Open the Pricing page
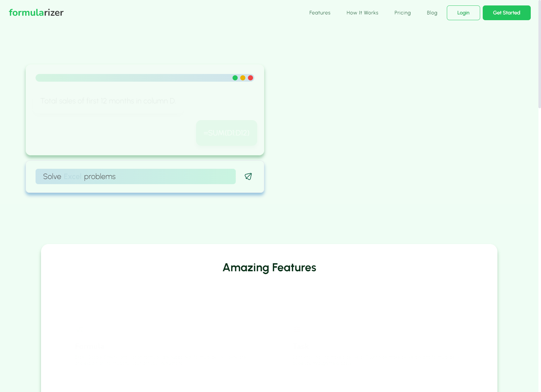The width and height of the screenshot is (541, 392). (402, 13)
